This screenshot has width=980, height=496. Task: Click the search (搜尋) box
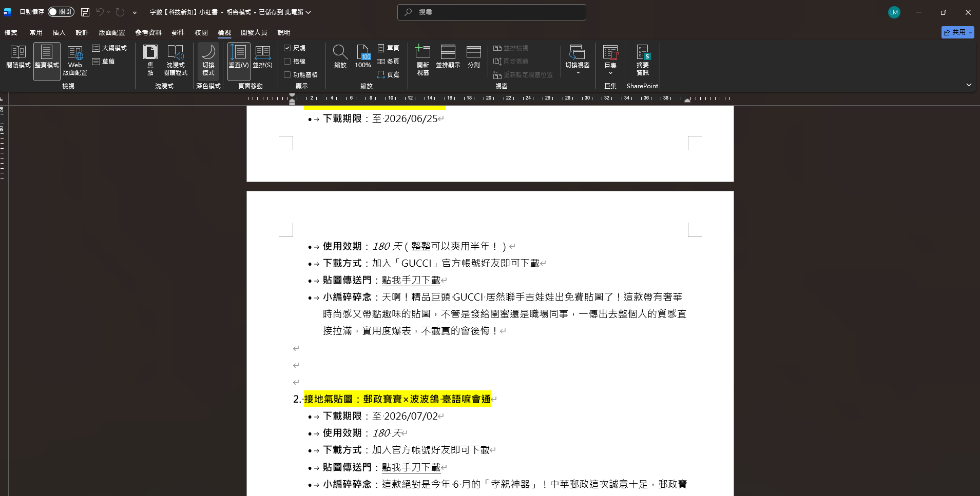click(491, 12)
